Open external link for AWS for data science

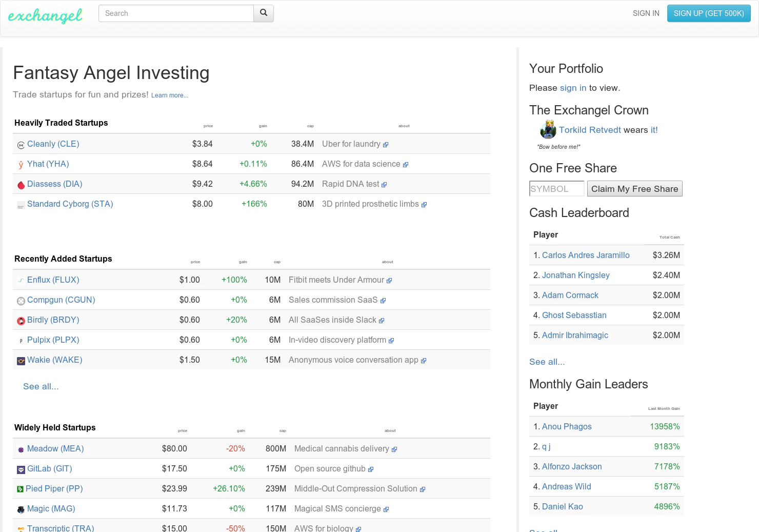[406, 165]
